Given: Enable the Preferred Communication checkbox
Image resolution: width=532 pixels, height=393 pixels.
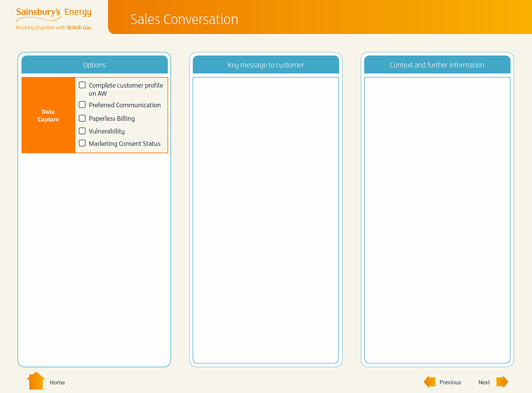Looking at the screenshot, I should [82, 105].
